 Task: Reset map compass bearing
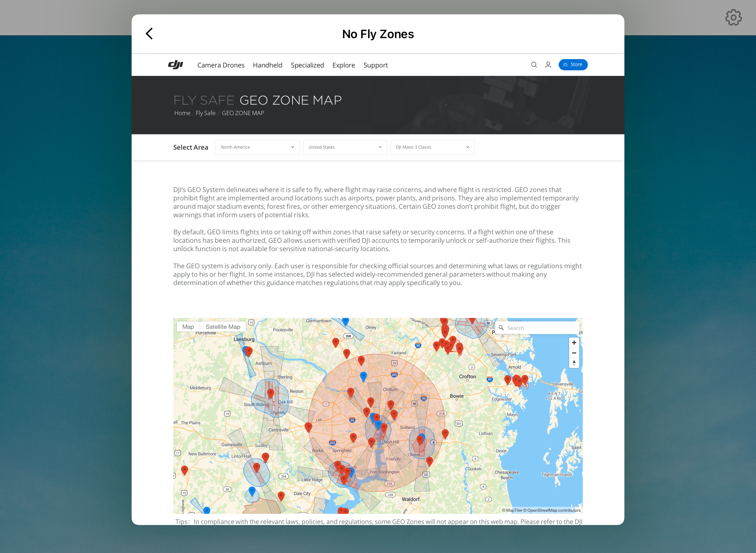(574, 363)
